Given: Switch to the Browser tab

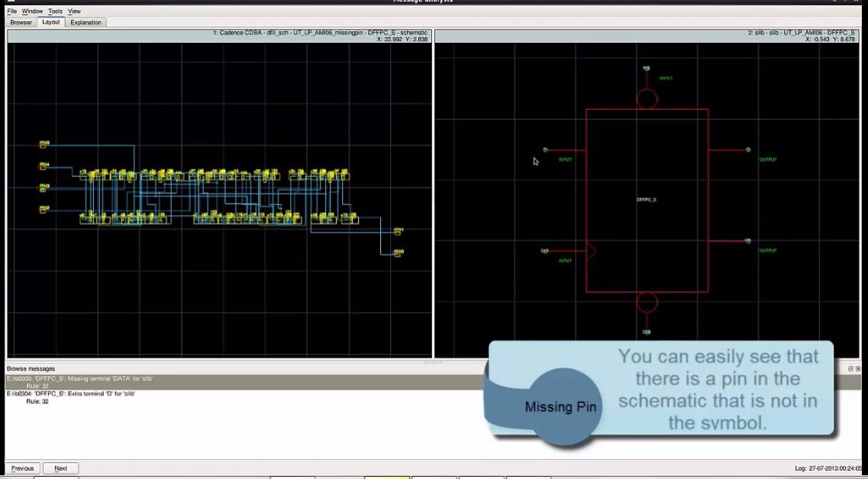Looking at the screenshot, I should tap(21, 23).
